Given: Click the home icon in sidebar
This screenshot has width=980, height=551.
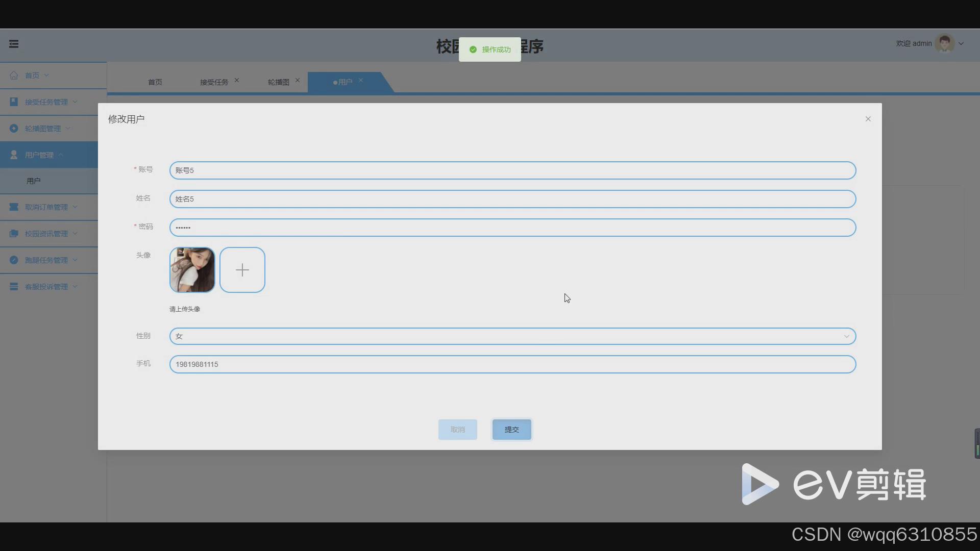Looking at the screenshot, I should coord(14,76).
